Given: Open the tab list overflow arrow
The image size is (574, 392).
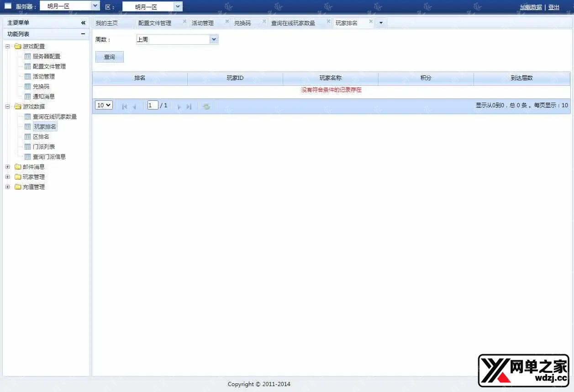Looking at the screenshot, I should tap(381, 23).
